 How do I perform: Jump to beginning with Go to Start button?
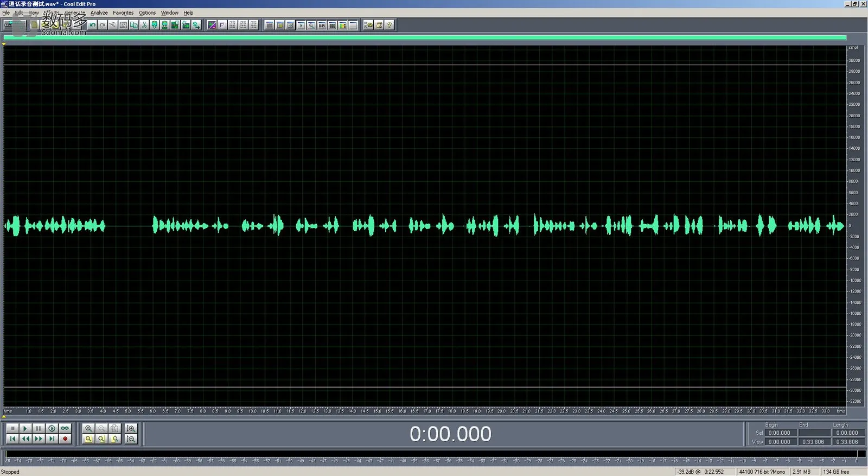click(12, 439)
